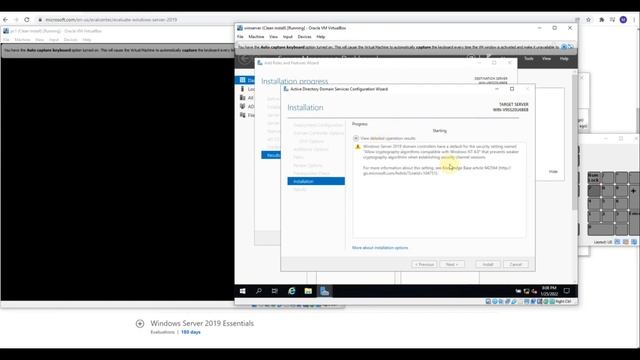Select the Installation step in wizard sidebar
Screen dimensions: 640x360
pos(316,181)
